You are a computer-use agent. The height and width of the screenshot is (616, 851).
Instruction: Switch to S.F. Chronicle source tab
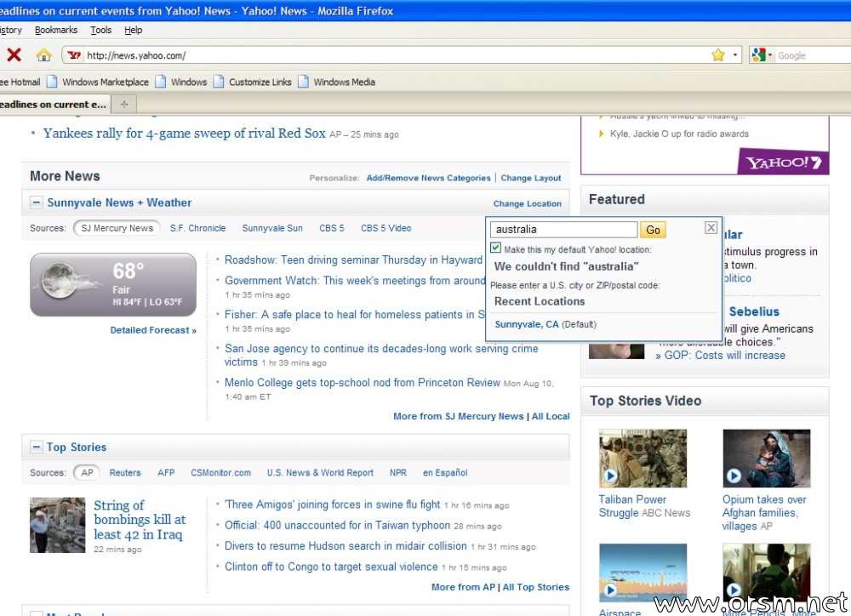pyautogui.click(x=197, y=228)
